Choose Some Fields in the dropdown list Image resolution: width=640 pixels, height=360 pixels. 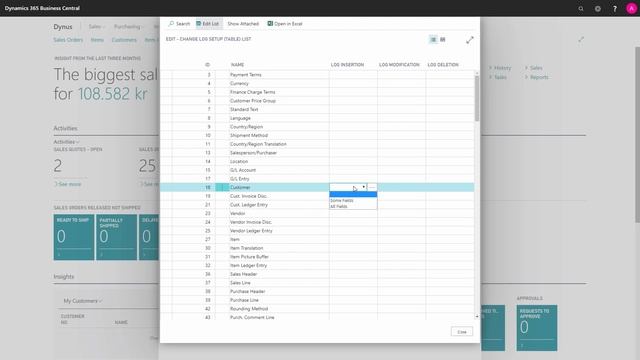[342, 200]
